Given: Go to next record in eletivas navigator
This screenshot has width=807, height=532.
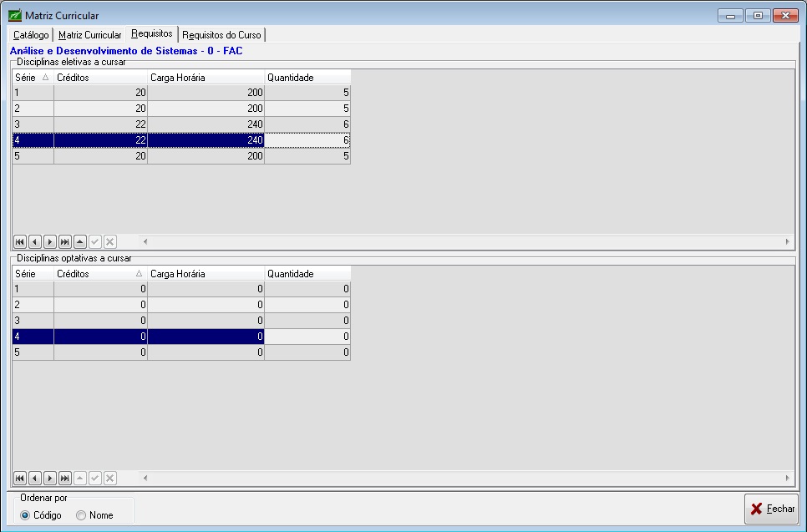Looking at the screenshot, I should pos(50,241).
